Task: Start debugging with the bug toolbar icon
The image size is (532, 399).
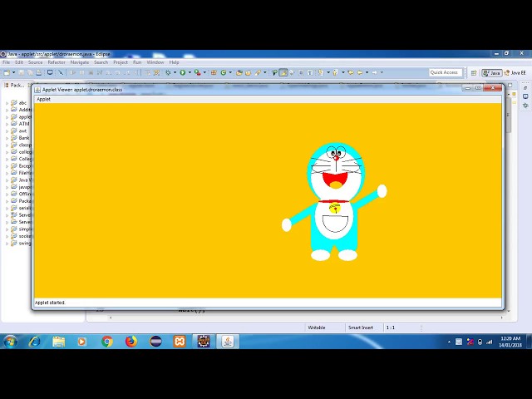Action: [168, 72]
